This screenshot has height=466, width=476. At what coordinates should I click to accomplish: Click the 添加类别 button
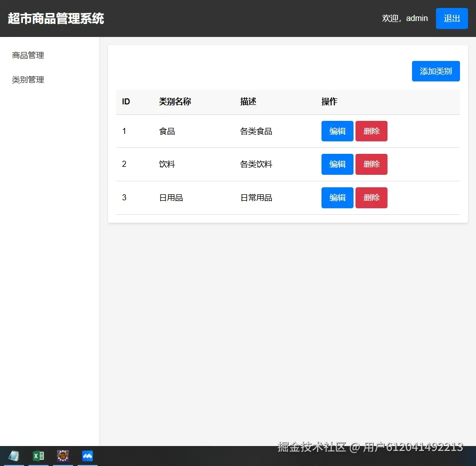435,71
